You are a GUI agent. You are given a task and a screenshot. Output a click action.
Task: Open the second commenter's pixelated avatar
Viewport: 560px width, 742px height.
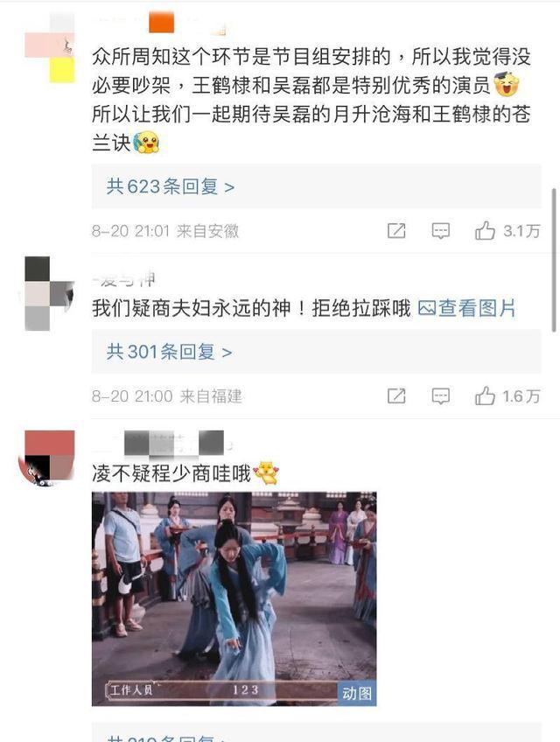click(x=50, y=293)
